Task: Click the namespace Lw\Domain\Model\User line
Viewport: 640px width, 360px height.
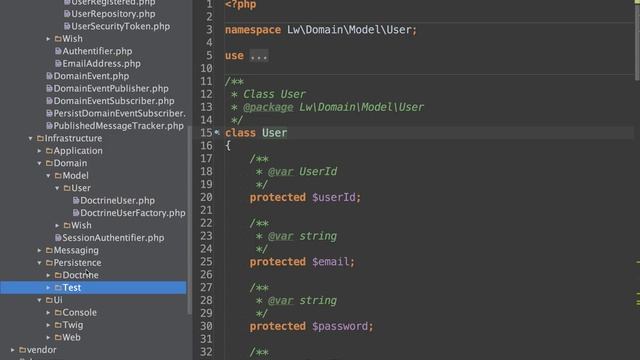Action: click(x=321, y=30)
